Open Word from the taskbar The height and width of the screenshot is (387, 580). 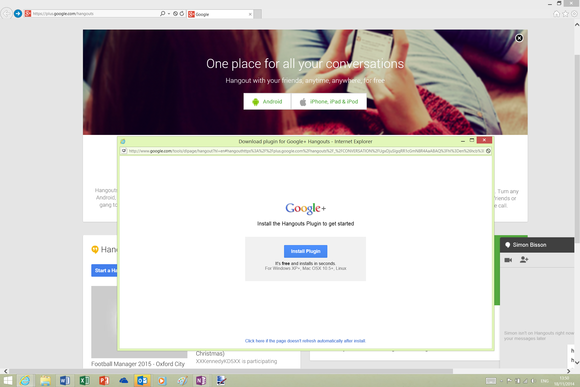65,380
